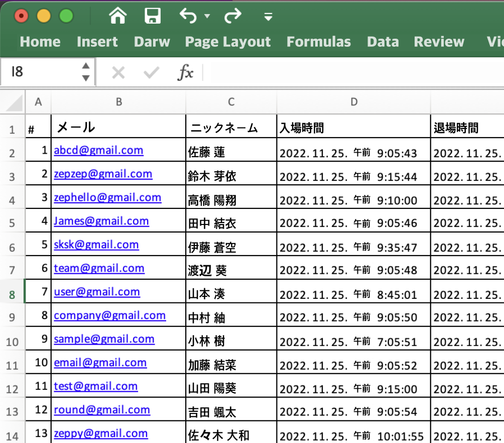Open the Review ribbon tab
The height and width of the screenshot is (443, 504).
[x=439, y=42]
